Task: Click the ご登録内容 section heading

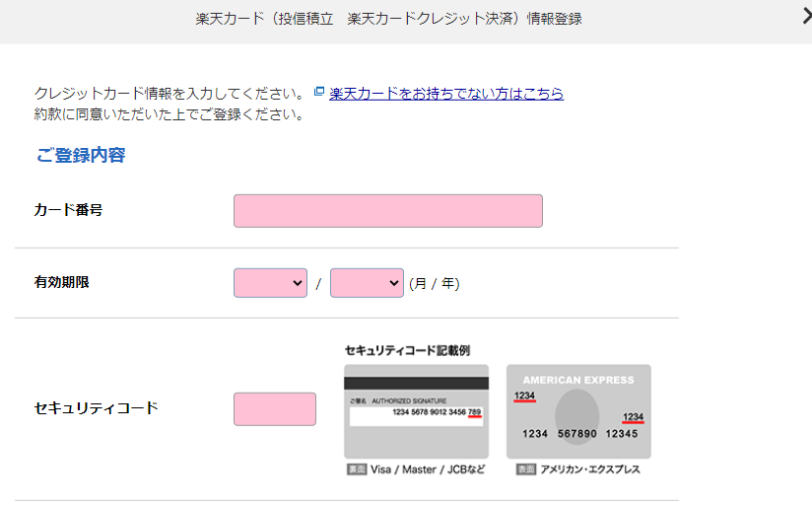Action: [x=81, y=155]
